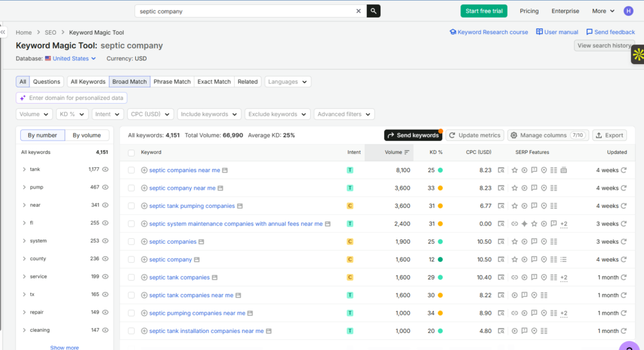644x350 pixels.
Task: Open the Advanced filters dropdown
Action: tap(344, 114)
